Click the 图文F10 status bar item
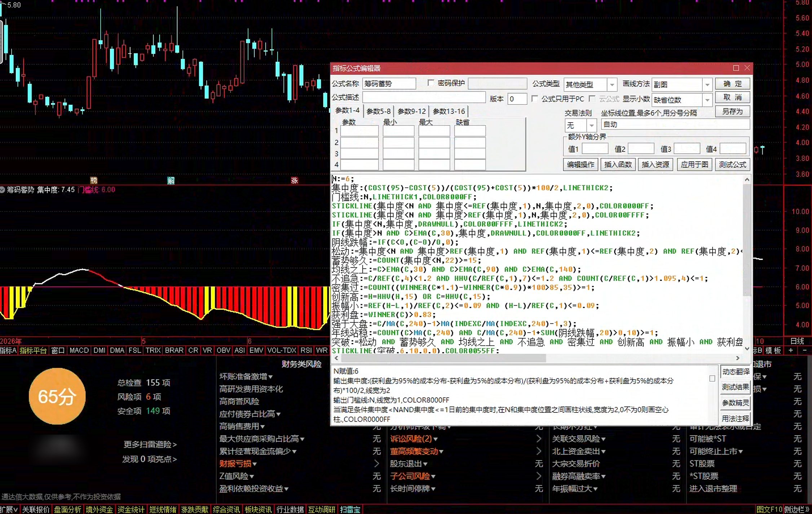 769,510
